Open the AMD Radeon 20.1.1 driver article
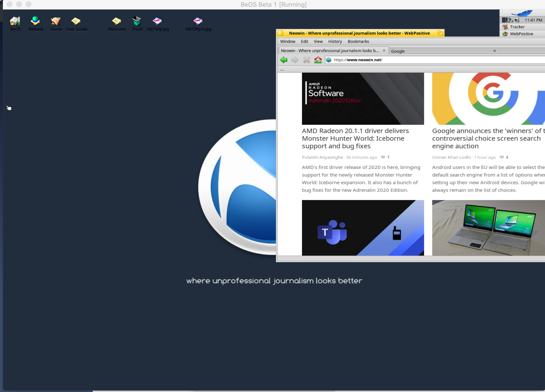Viewport: 545px width, 392px height. 355,138
